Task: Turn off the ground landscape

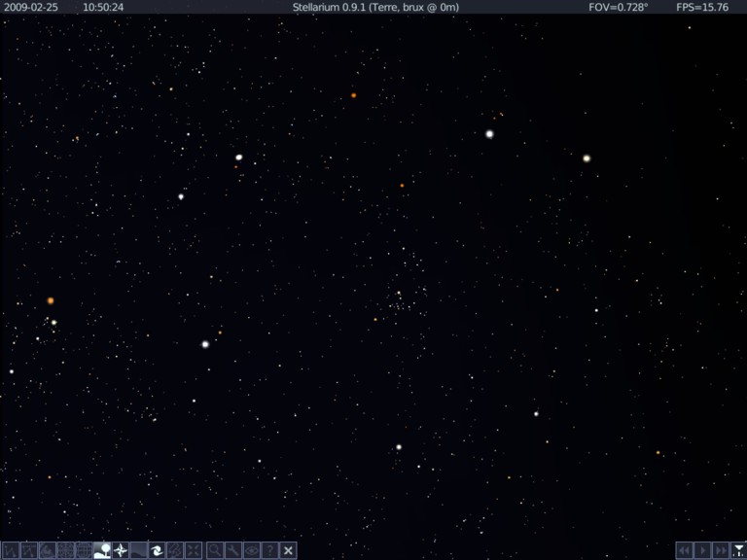Action: coord(102,551)
